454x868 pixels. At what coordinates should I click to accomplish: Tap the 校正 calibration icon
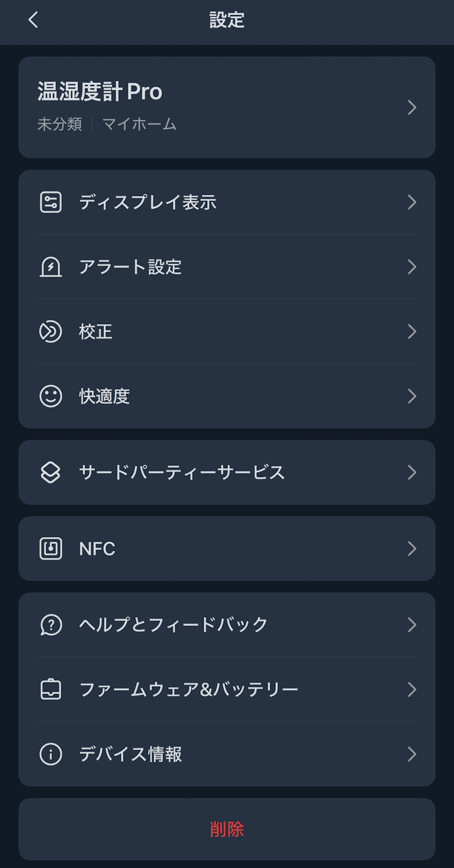coord(51,332)
